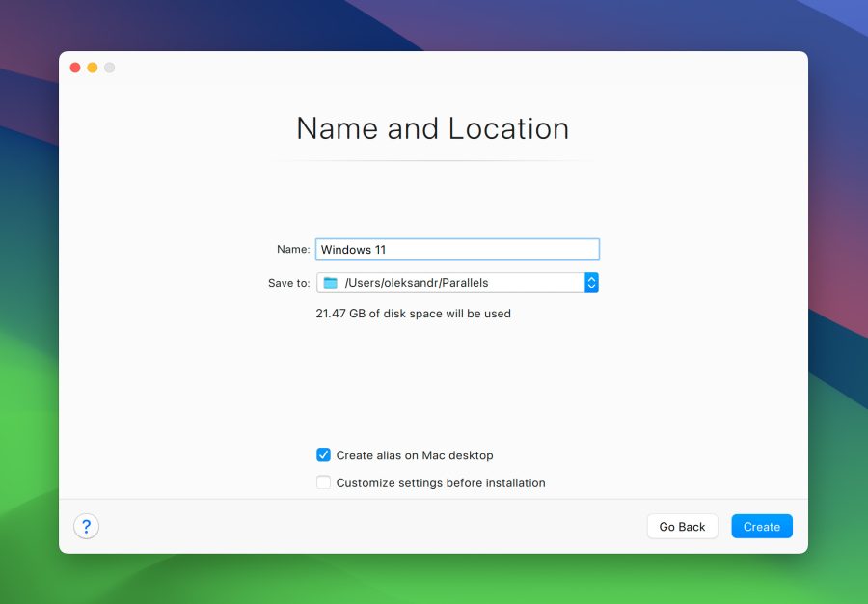Enable Customize settings before installation
Image resolution: width=868 pixels, height=604 pixels.
(323, 482)
